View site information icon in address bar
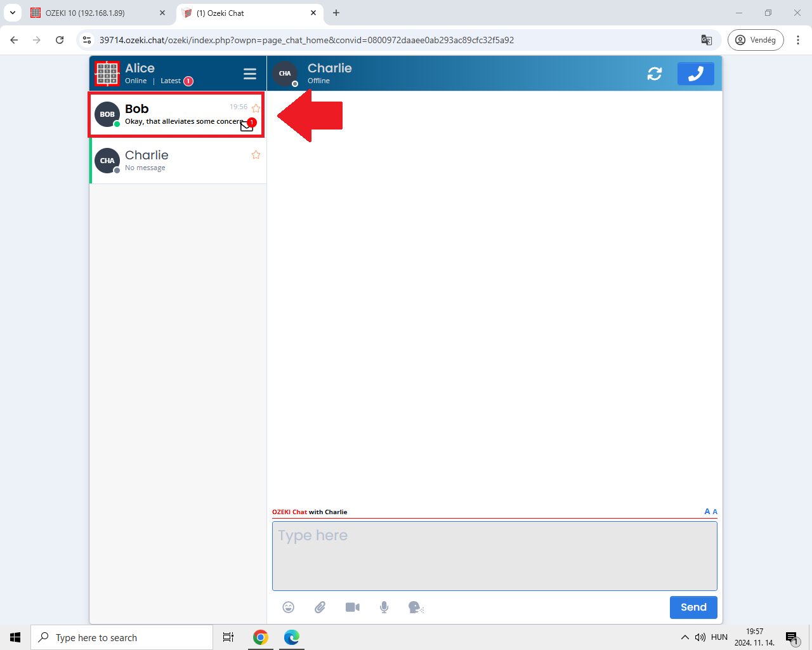Screen dimensions: 812x650 (x=88, y=40)
